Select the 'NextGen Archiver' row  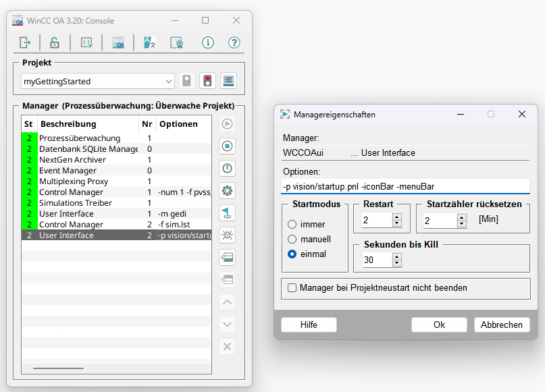[116, 160]
